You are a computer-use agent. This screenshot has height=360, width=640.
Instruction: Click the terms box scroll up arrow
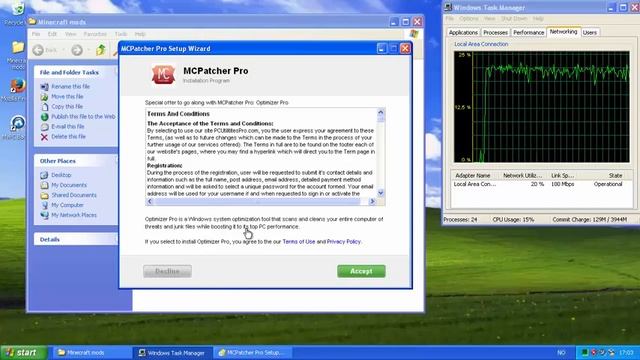pyautogui.click(x=380, y=112)
